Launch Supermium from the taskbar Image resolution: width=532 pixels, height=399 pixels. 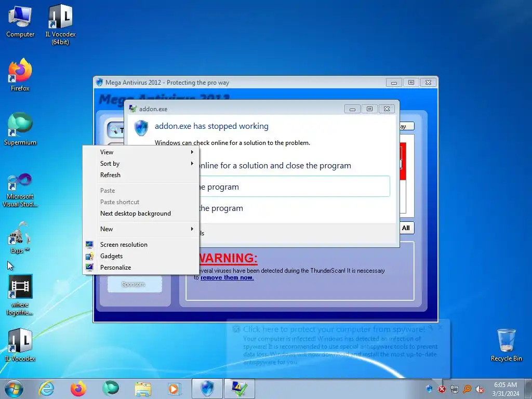click(x=111, y=389)
